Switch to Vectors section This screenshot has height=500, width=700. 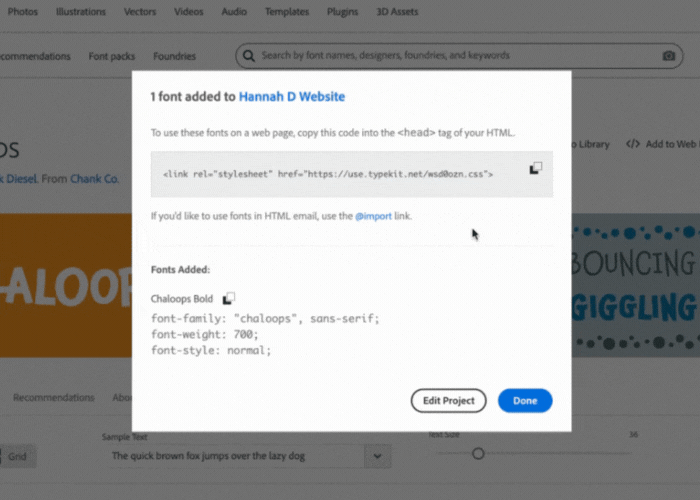coord(140,12)
